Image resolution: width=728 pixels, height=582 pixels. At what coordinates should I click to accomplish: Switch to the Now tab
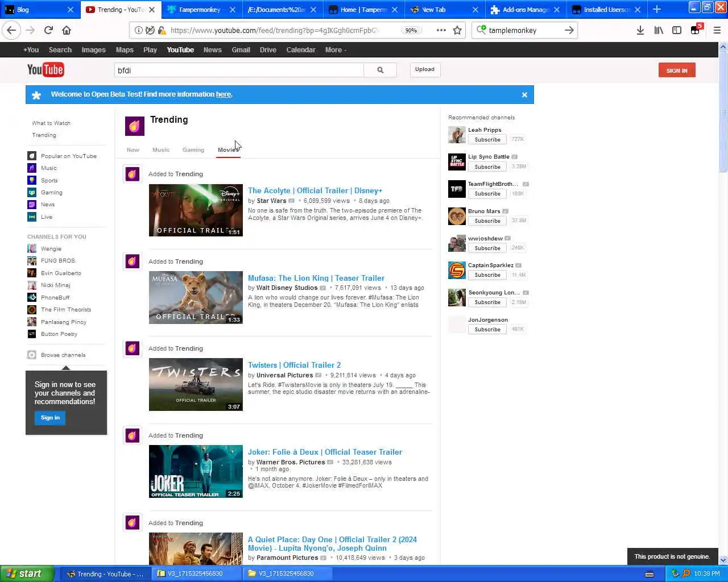click(133, 150)
